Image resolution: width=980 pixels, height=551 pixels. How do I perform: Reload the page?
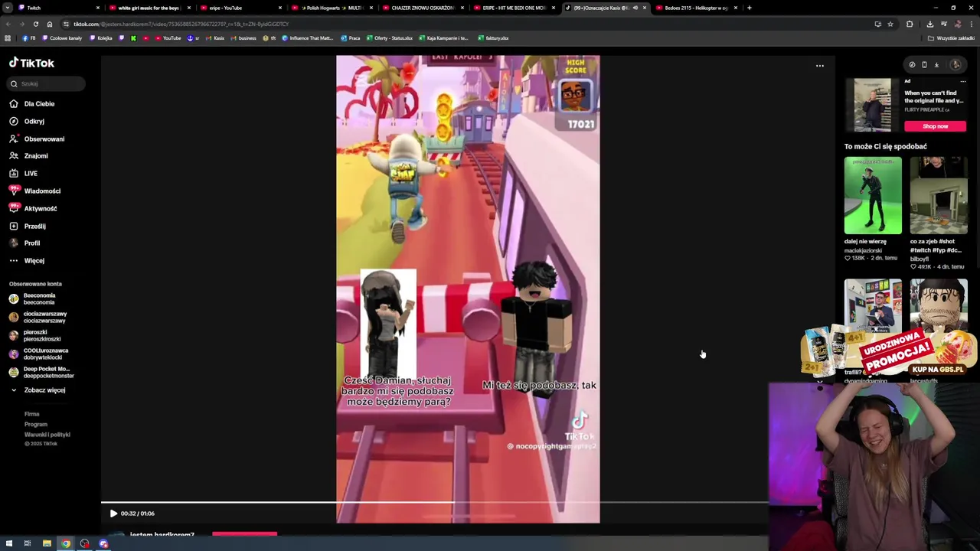35,24
